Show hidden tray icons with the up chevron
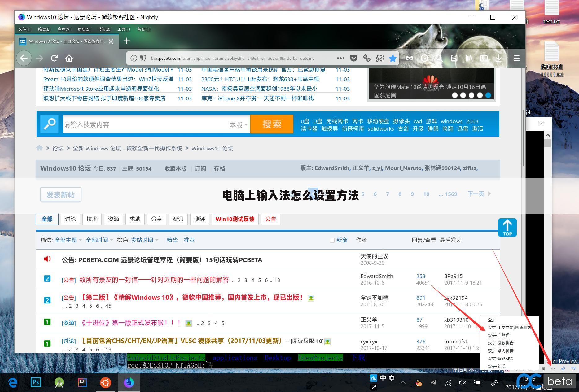 point(403,383)
